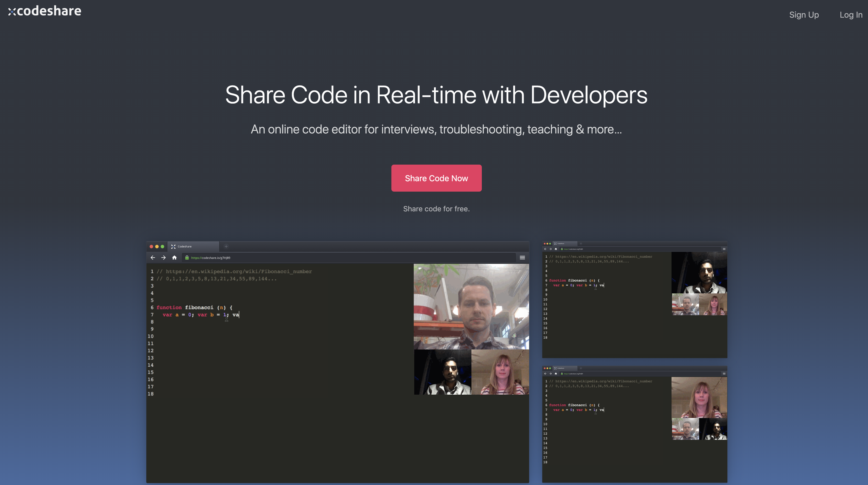Image resolution: width=868 pixels, height=485 pixels.
Task: Open hamburger menu in large browser mockup
Action: click(x=522, y=258)
